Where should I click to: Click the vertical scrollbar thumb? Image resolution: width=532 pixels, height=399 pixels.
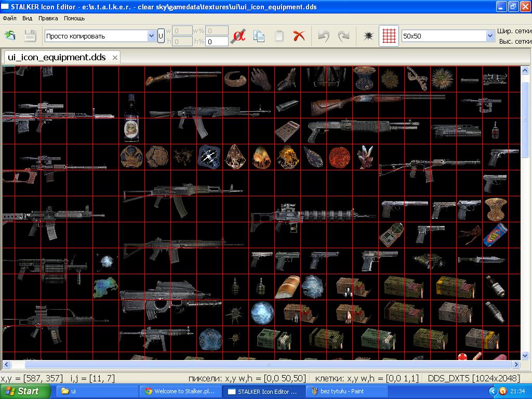coord(525,119)
